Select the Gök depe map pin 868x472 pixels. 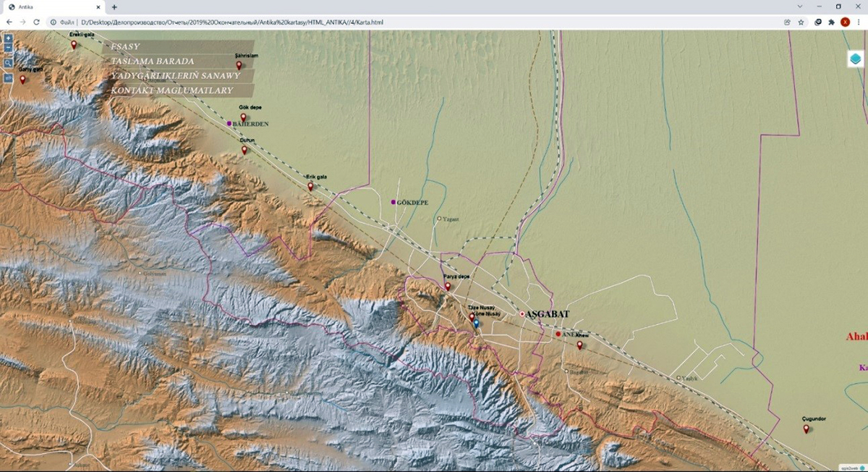click(244, 117)
